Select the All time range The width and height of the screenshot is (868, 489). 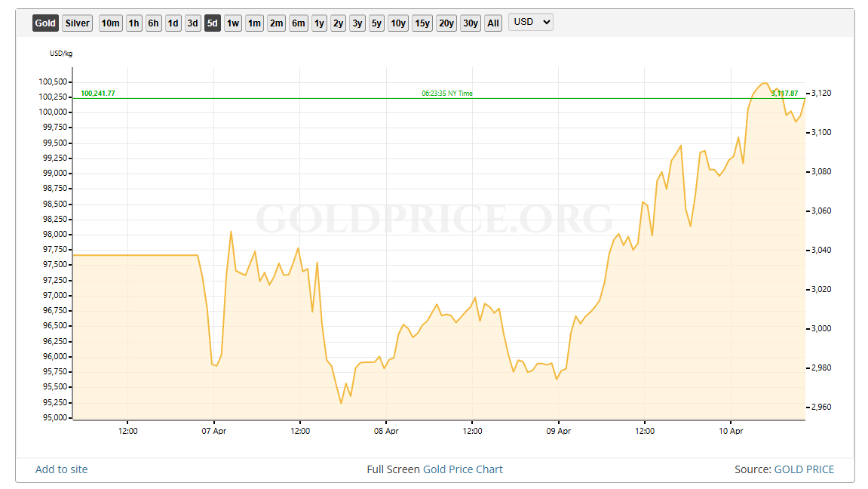(x=492, y=23)
